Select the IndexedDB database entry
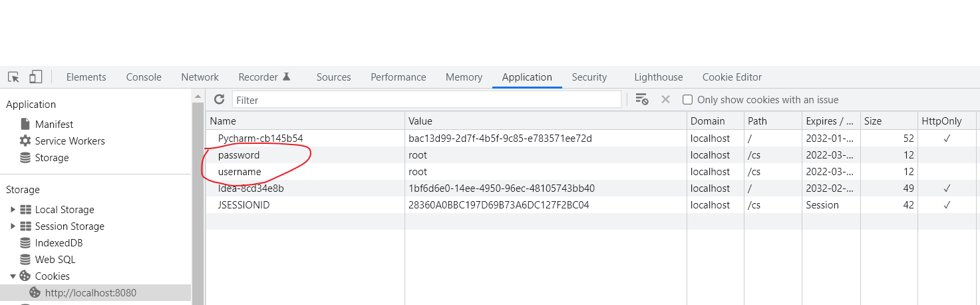The width and height of the screenshot is (980, 305). [60, 243]
